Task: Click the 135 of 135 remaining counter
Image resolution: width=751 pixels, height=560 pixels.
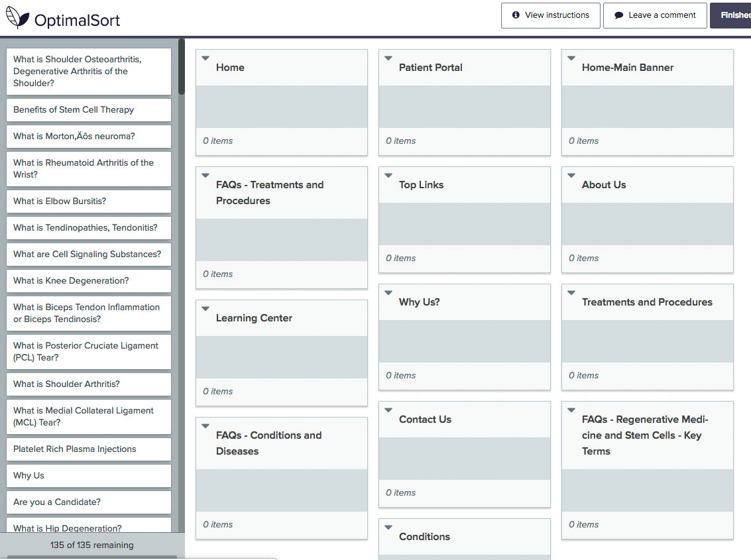Action: pyautogui.click(x=92, y=545)
